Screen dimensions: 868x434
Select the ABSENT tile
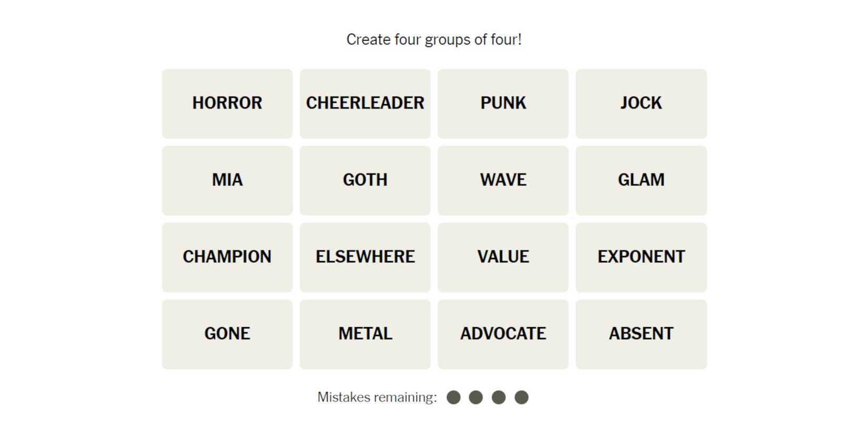coord(641,334)
